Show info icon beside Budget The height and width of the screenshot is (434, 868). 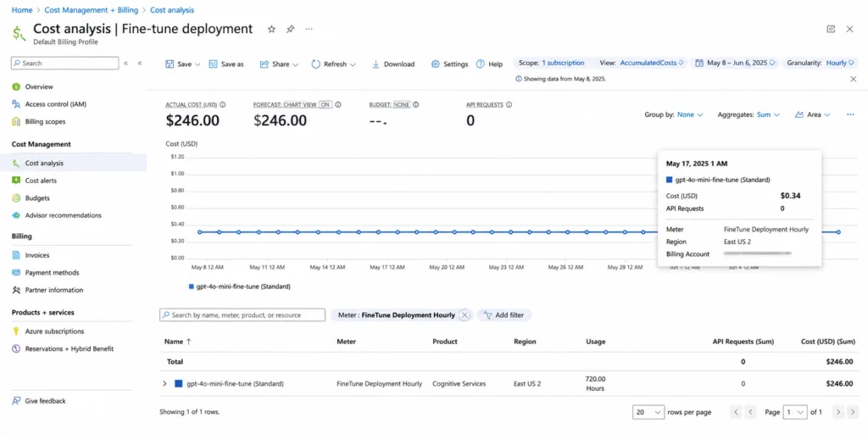(x=415, y=104)
